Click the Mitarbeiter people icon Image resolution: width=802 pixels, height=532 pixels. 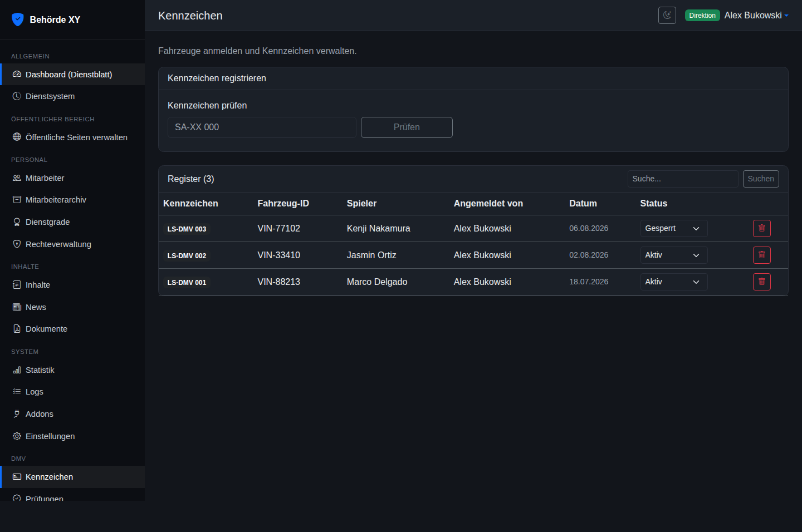(x=17, y=178)
